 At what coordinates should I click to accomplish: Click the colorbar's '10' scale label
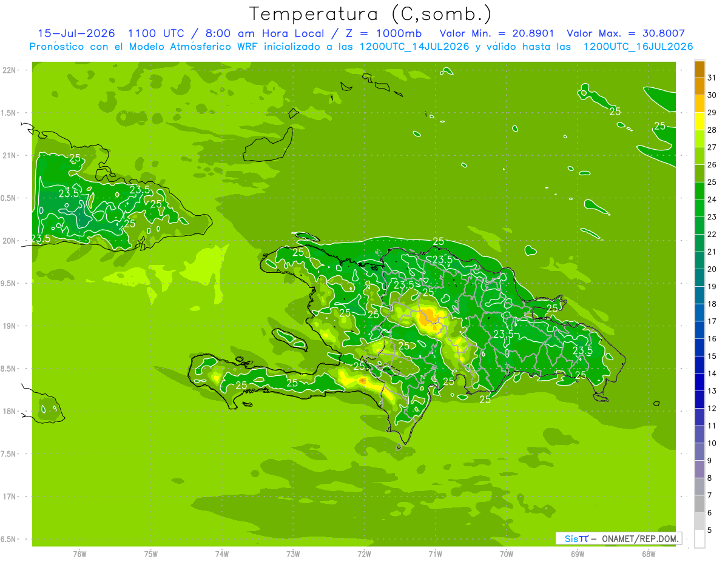[712, 443]
